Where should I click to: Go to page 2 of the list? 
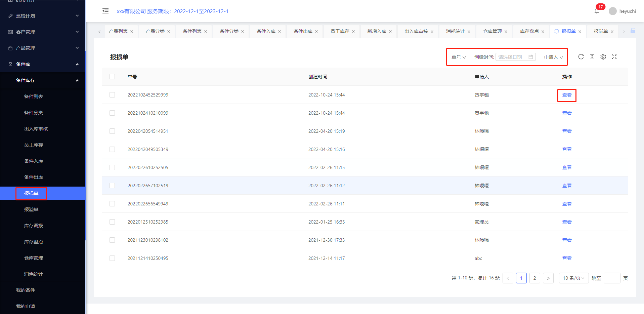coord(535,278)
